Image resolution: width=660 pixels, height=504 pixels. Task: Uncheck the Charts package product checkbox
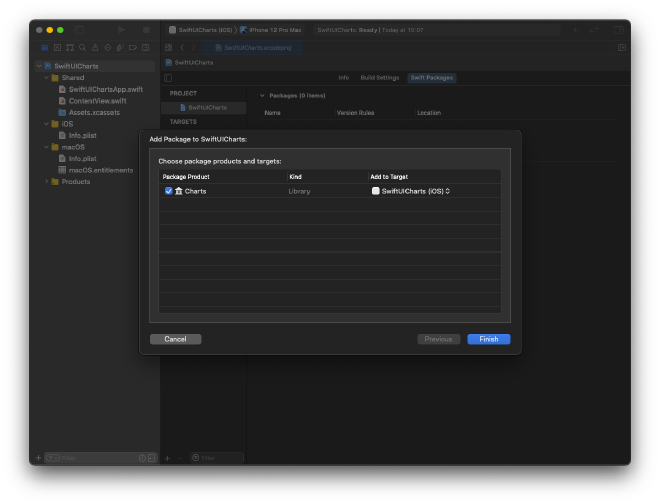(168, 190)
